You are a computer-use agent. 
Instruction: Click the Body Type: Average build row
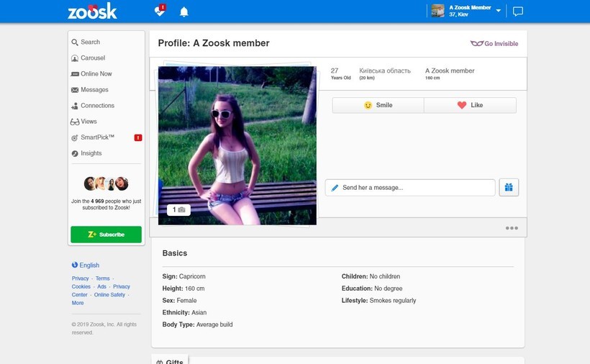point(198,324)
